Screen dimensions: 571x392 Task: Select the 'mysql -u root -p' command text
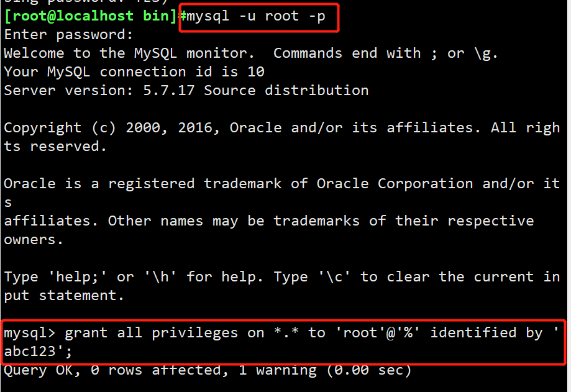(256, 17)
